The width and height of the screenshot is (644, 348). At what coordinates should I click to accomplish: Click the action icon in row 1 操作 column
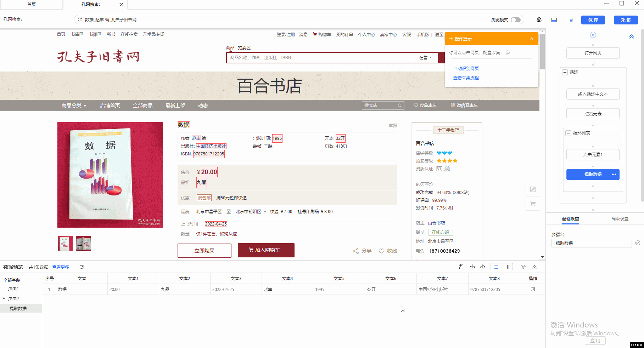pos(533,289)
